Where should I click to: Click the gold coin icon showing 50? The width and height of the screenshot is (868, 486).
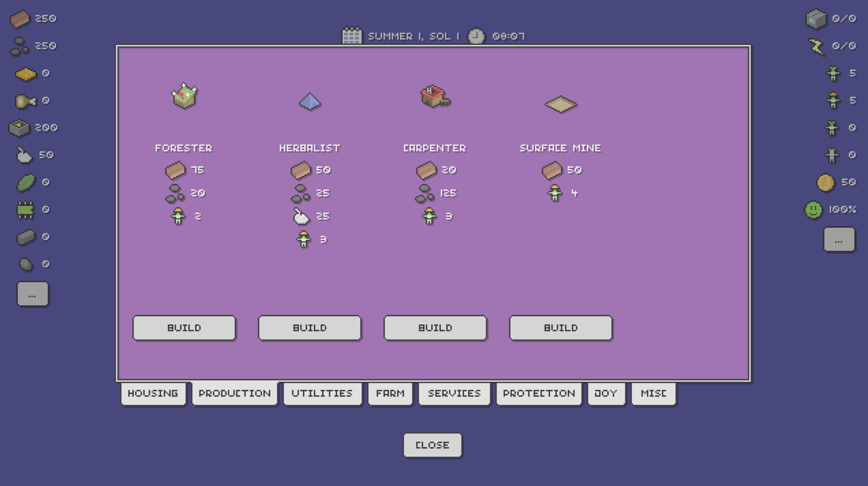coord(825,182)
